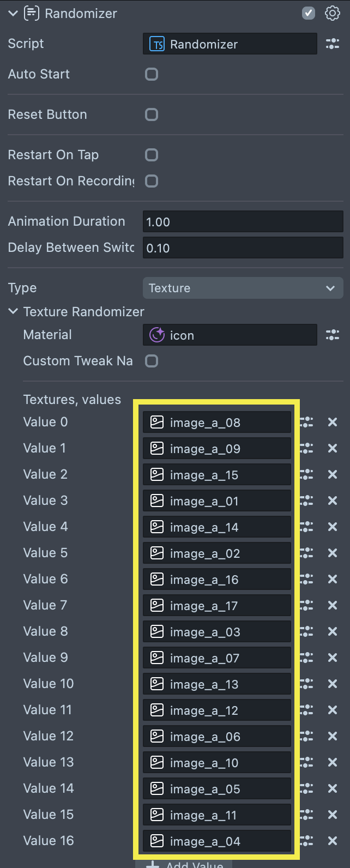Click picker icon beside Material icon field
350x868 pixels.
click(x=333, y=335)
